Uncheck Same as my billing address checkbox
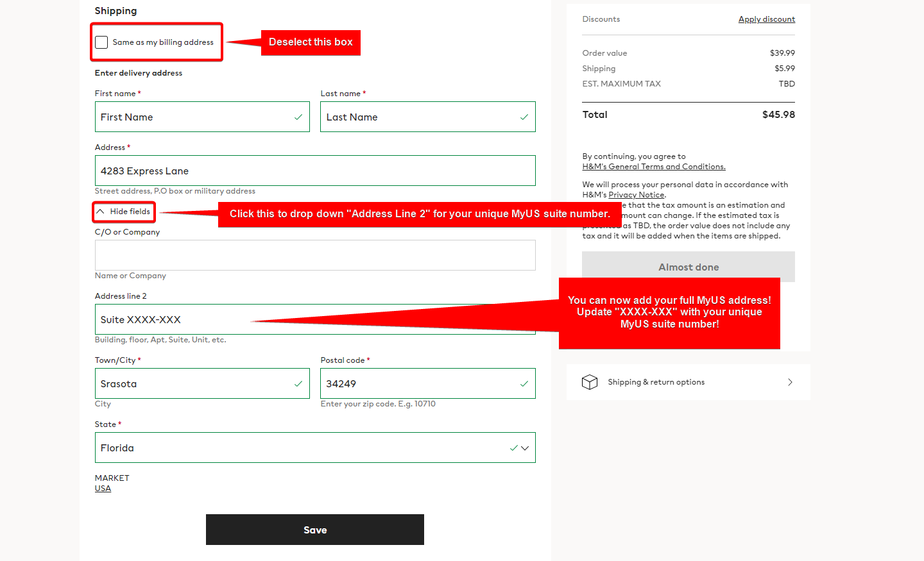The image size is (924, 561). (101, 42)
